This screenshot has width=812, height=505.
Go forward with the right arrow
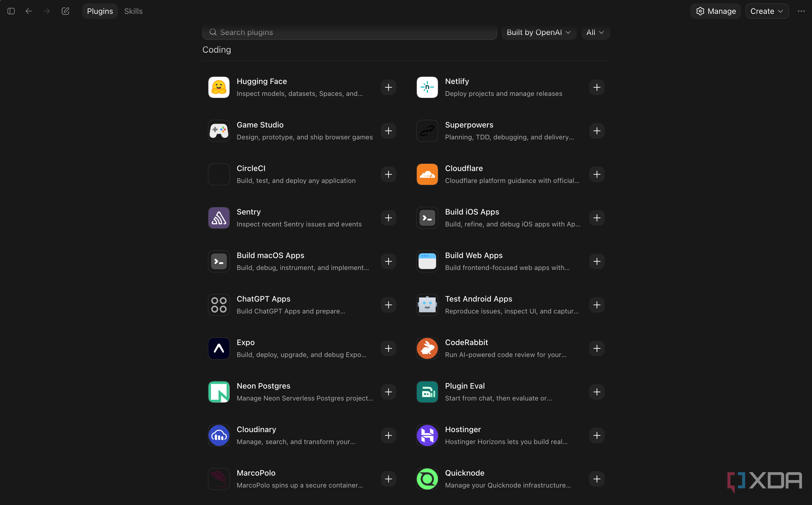(46, 11)
